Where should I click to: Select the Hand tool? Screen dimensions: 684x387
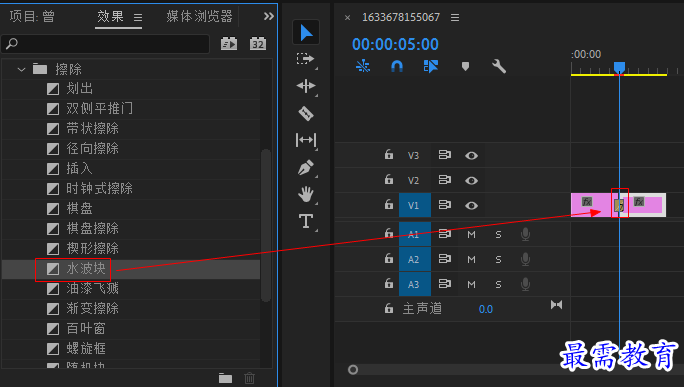(x=306, y=194)
